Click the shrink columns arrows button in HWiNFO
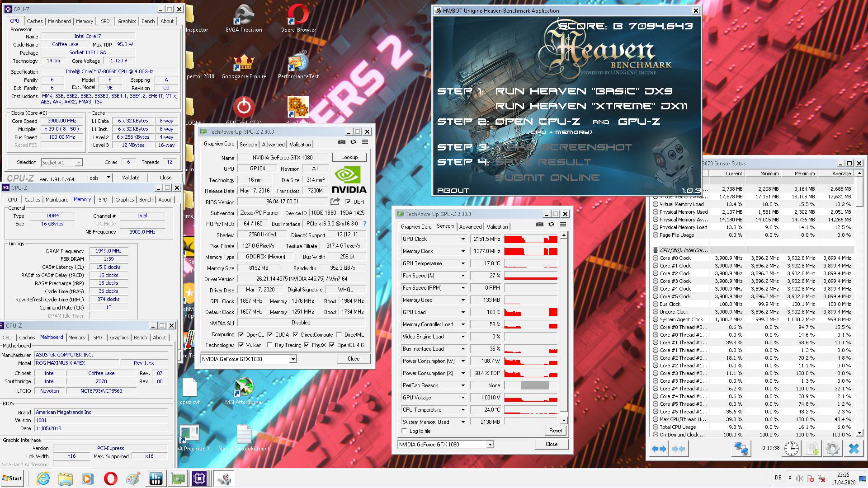 coord(679,449)
